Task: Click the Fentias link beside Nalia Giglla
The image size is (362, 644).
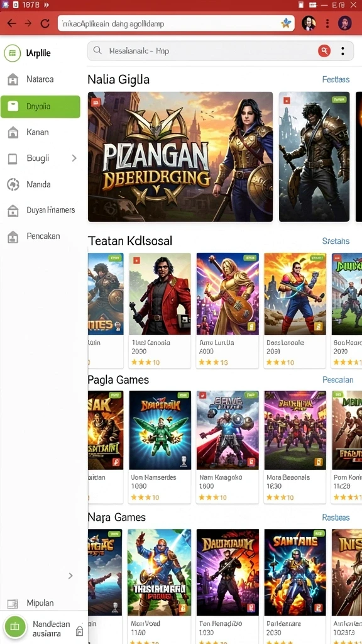Action: 336,79
